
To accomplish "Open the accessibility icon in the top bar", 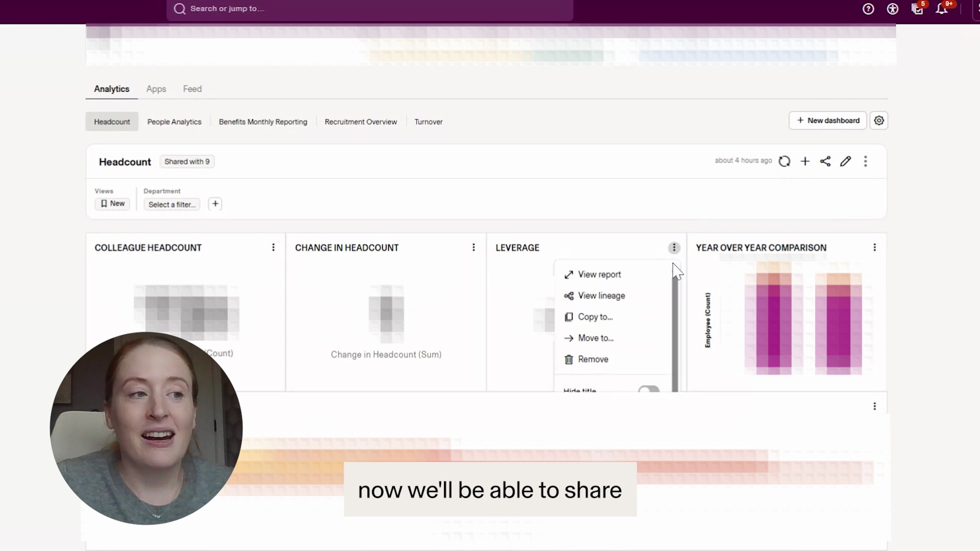I will tap(893, 9).
